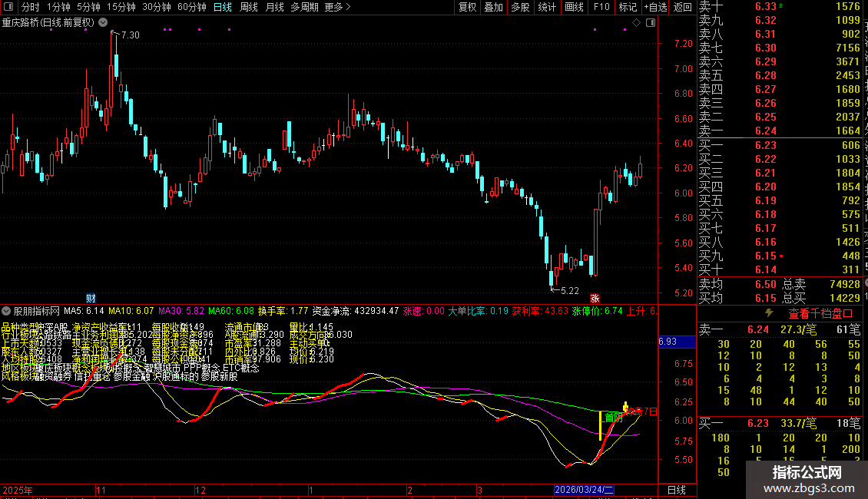Toggle the right panel layout icon
The width and height of the screenshot is (868, 499).
tap(651, 23)
